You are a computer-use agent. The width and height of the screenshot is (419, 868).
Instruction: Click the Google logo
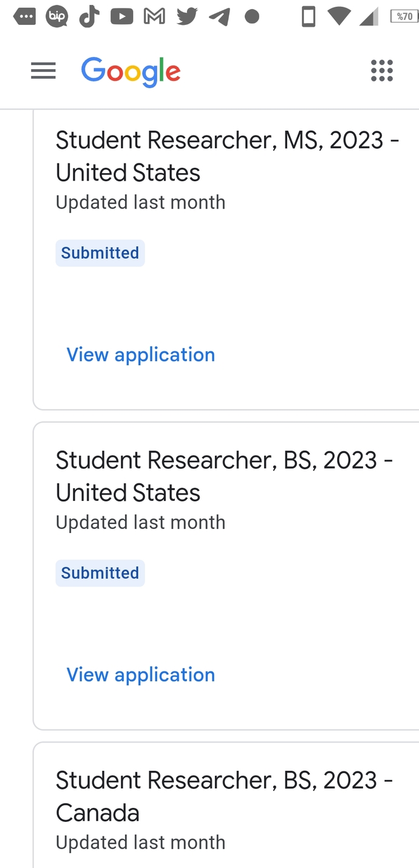coord(131,72)
